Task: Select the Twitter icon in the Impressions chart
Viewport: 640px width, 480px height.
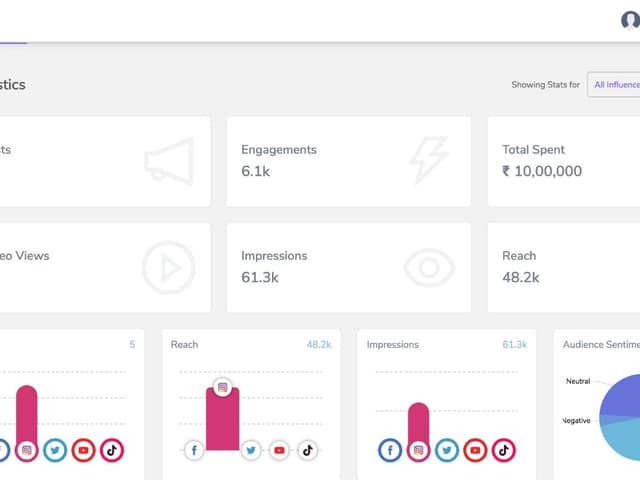Action: 447,450
